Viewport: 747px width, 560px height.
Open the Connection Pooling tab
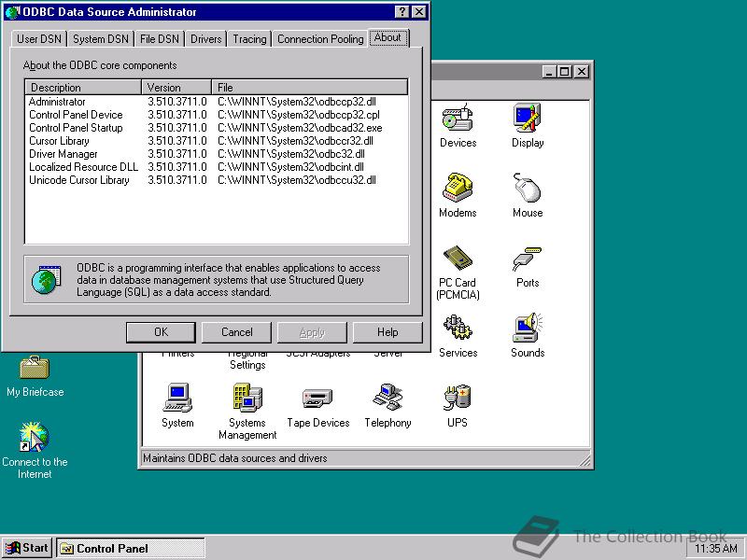click(320, 39)
